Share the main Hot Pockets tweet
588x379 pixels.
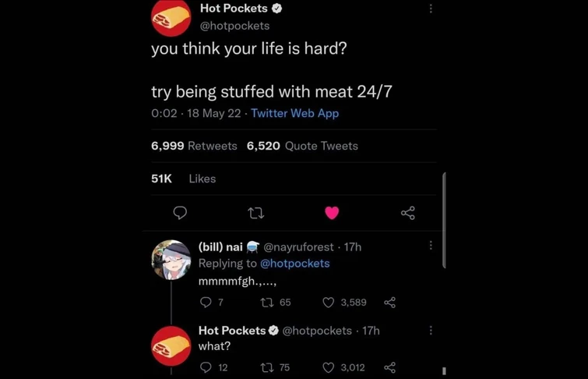coord(407,213)
